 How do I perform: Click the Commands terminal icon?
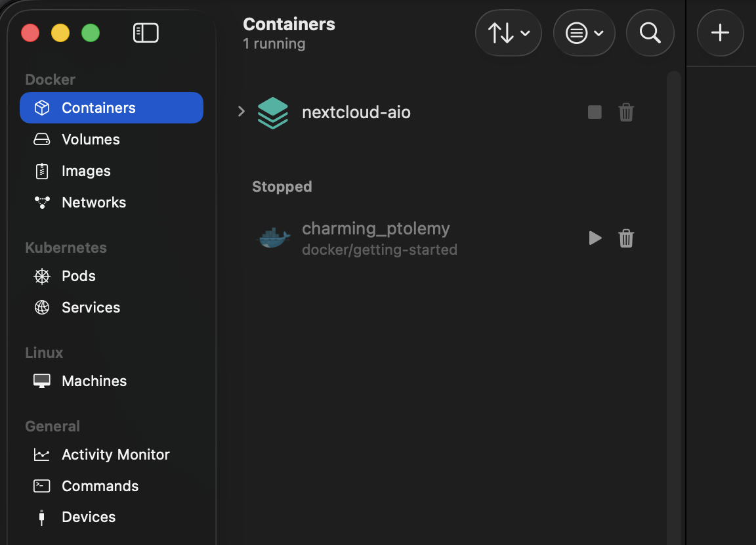click(42, 486)
